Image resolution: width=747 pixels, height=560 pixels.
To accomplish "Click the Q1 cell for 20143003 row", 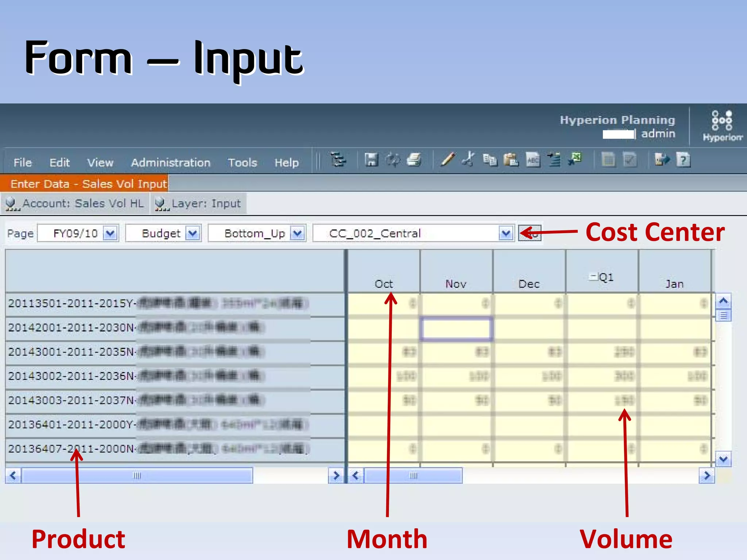I will pos(602,401).
